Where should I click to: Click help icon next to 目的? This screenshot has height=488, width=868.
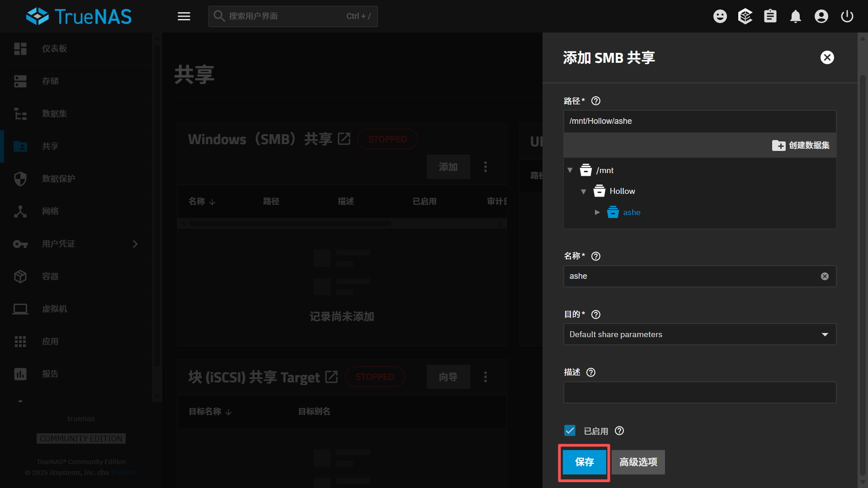point(596,314)
